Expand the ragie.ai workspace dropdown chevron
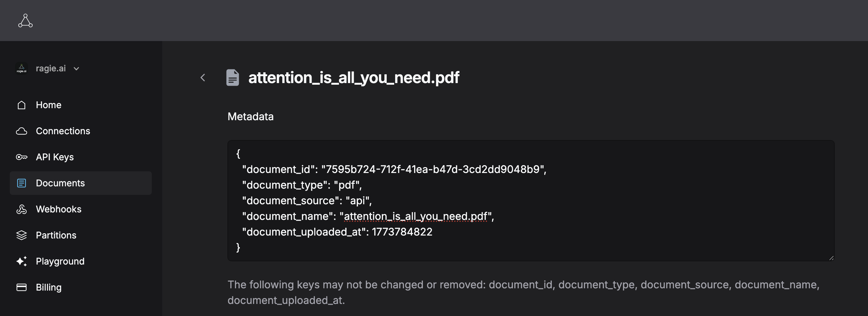Image resolution: width=868 pixels, height=316 pixels. point(76,69)
